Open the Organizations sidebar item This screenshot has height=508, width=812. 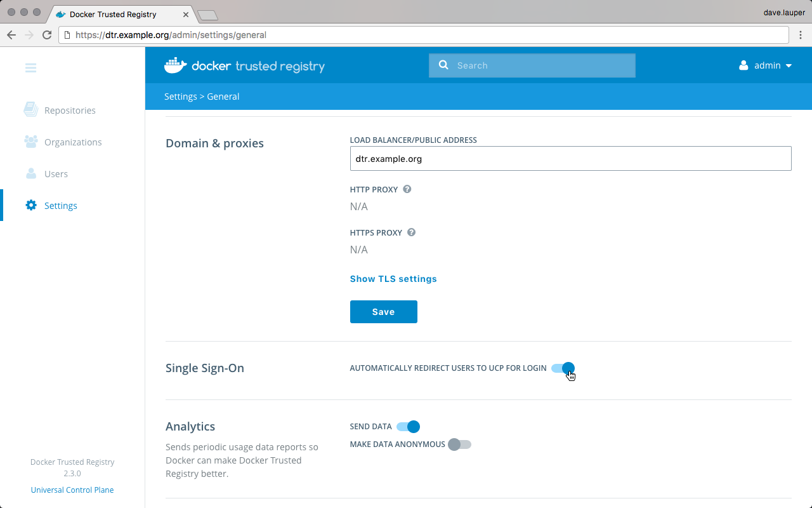[72, 142]
